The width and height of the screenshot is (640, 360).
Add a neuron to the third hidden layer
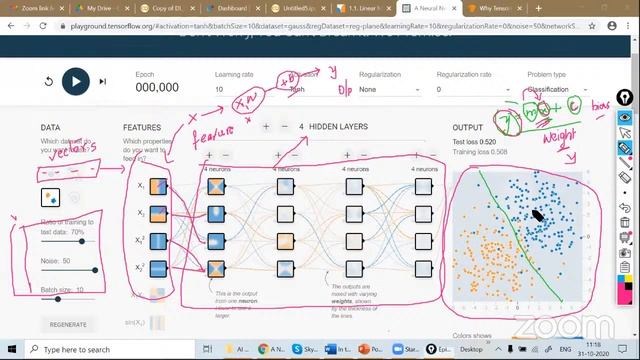pyautogui.click(x=347, y=155)
